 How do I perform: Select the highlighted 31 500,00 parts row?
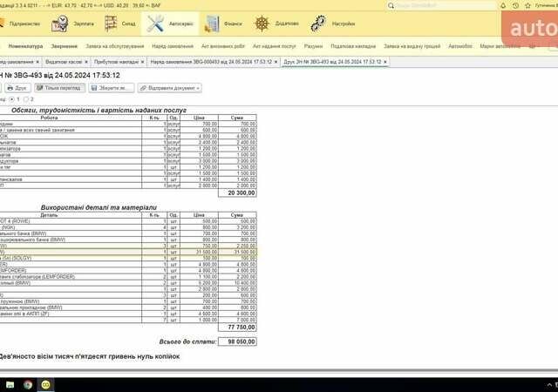coord(131,252)
